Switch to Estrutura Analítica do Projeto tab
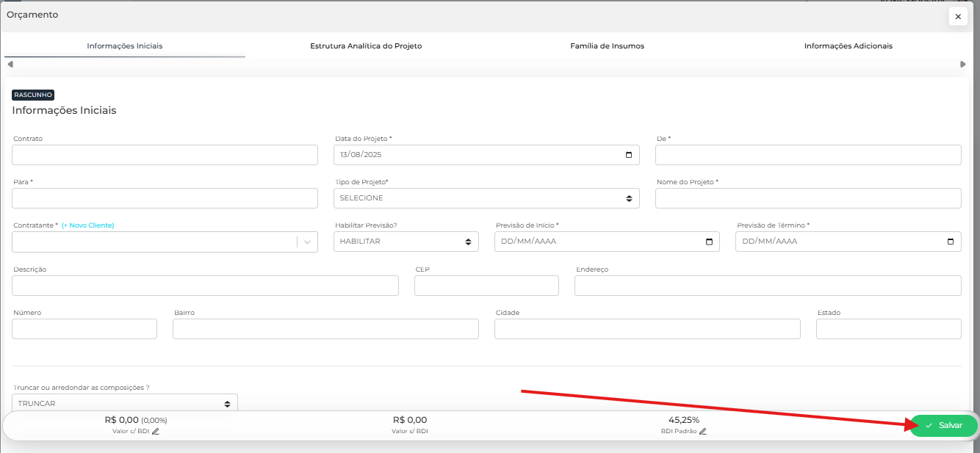This screenshot has width=980, height=453. click(x=366, y=46)
